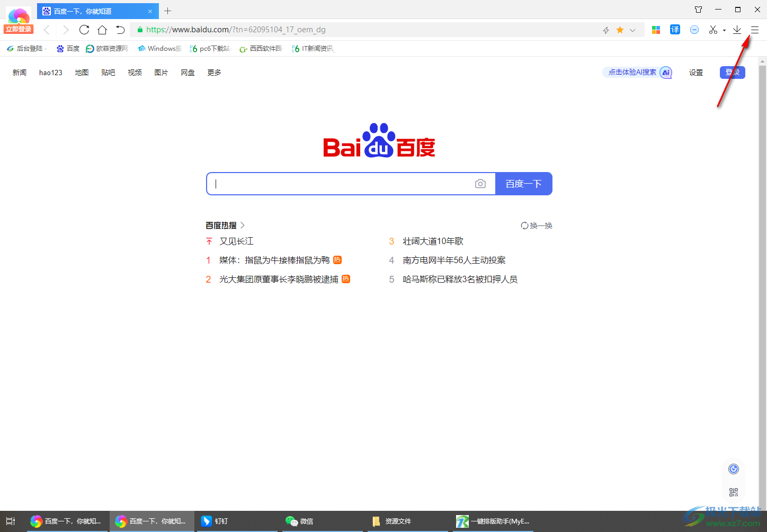Click the 百度一下 search button

[524, 184]
